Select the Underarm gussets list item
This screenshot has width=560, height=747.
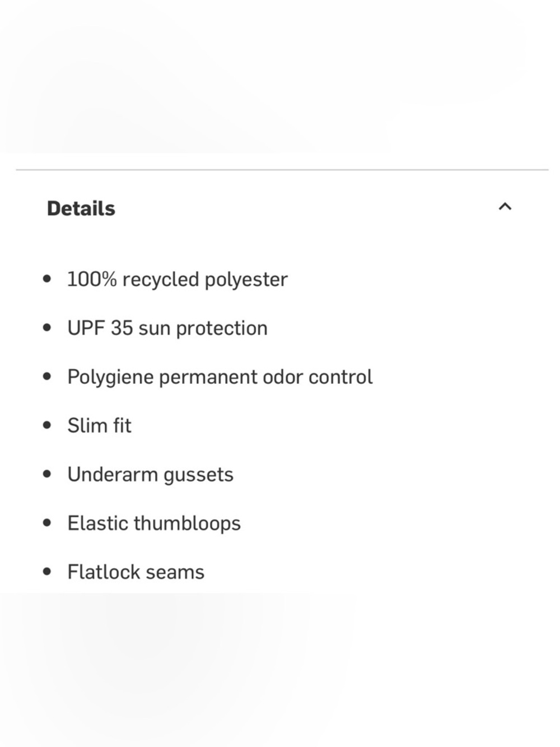151,475
